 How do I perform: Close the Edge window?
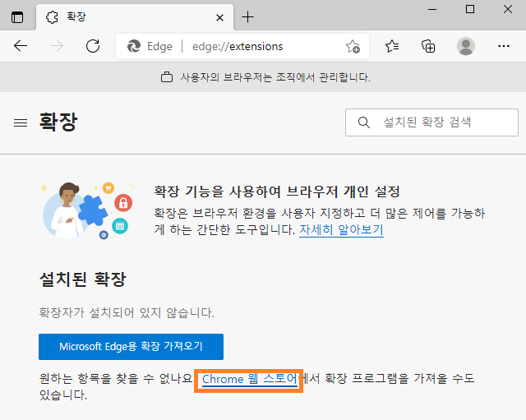[x=508, y=9]
